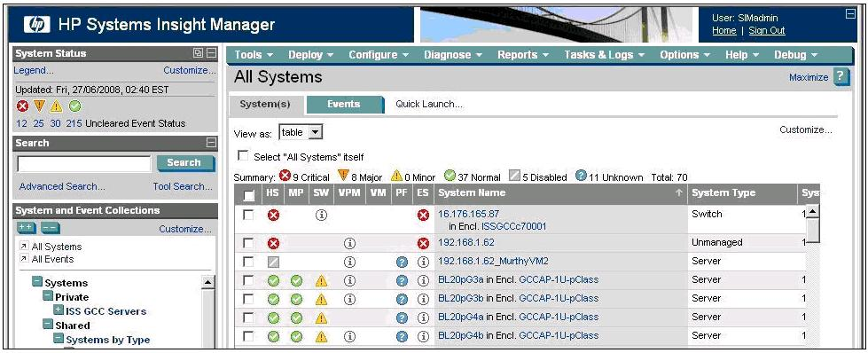Click the collapse-all minus button in collections
The image size is (868, 353).
pos(51,228)
